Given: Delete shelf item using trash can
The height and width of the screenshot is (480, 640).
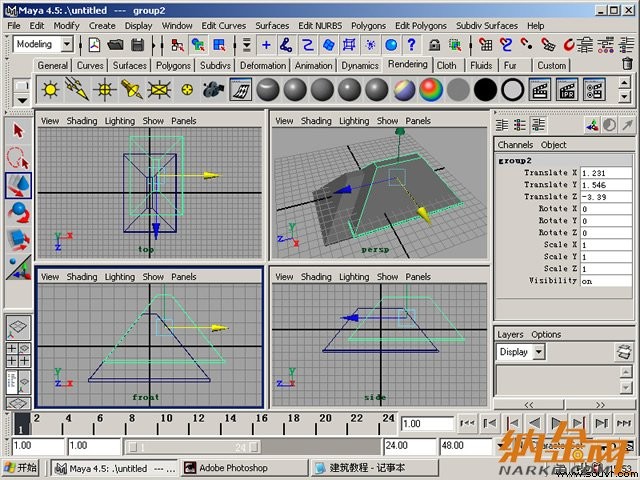Looking at the screenshot, I should pos(627,64).
